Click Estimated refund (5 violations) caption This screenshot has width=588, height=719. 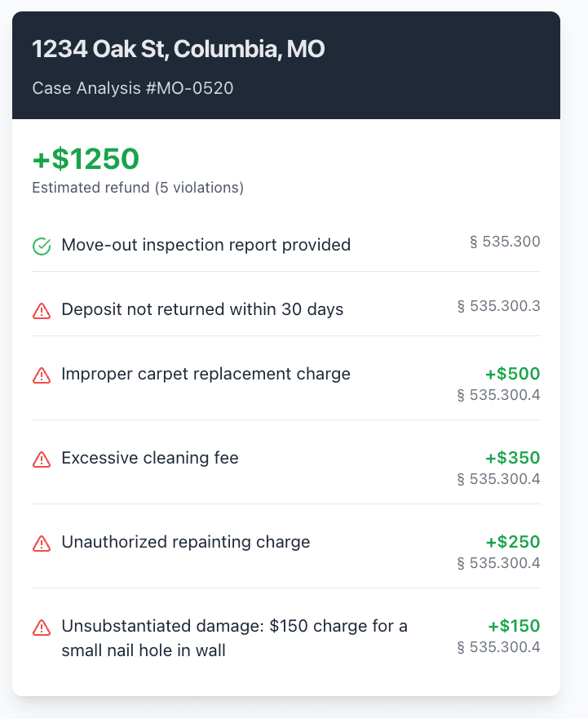pos(138,188)
